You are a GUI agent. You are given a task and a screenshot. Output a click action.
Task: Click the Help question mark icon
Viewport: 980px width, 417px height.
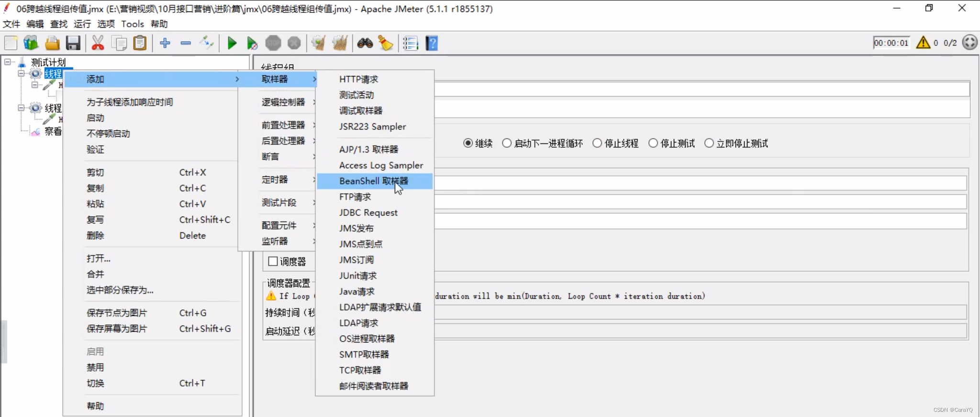tap(432, 43)
